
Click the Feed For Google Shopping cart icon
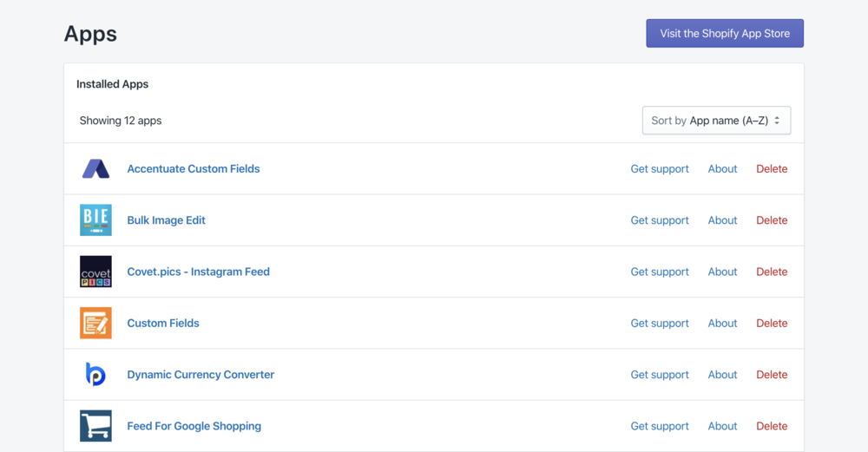point(95,426)
